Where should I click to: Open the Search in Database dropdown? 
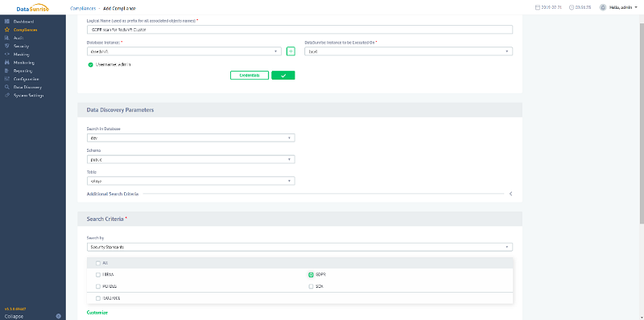191,137
